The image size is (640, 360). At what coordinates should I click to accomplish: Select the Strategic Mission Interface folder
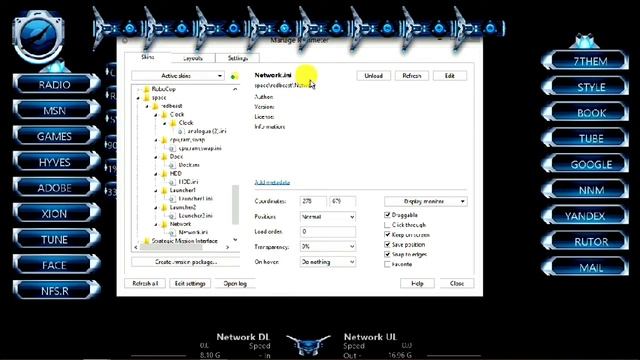click(184, 241)
